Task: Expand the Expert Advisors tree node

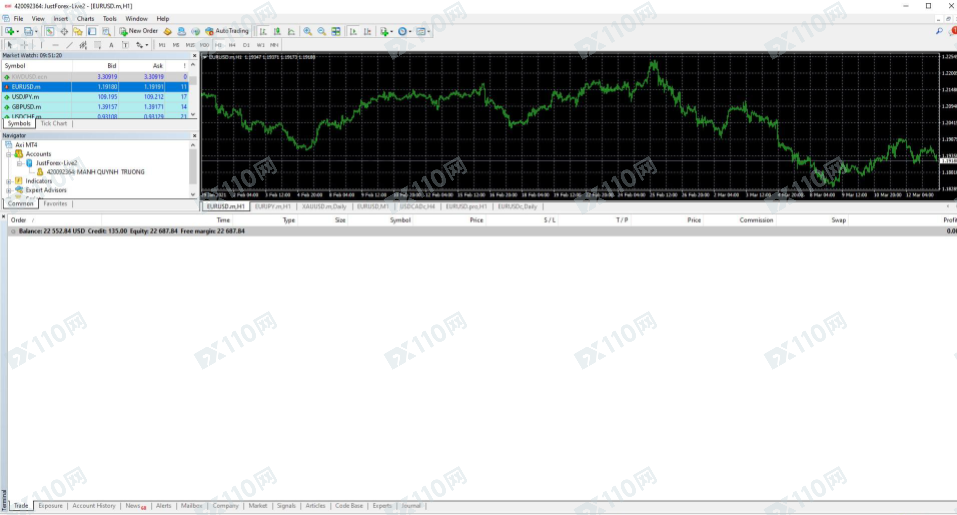Action: point(9,189)
